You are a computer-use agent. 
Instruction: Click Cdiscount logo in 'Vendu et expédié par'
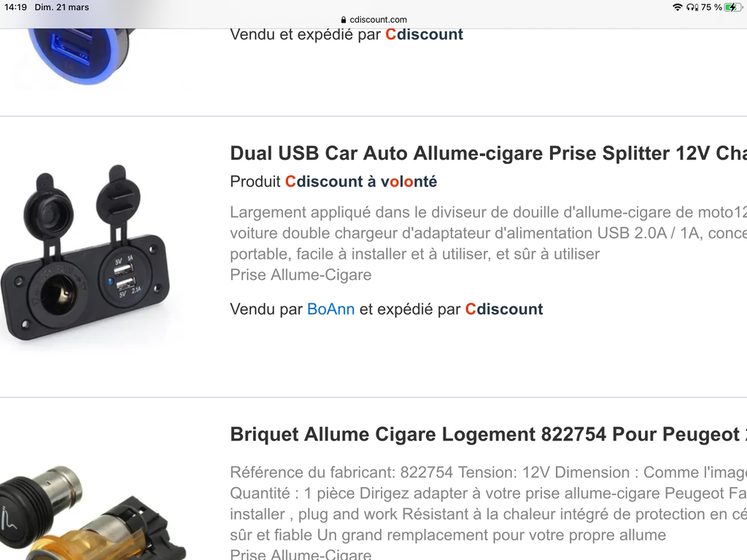click(424, 34)
